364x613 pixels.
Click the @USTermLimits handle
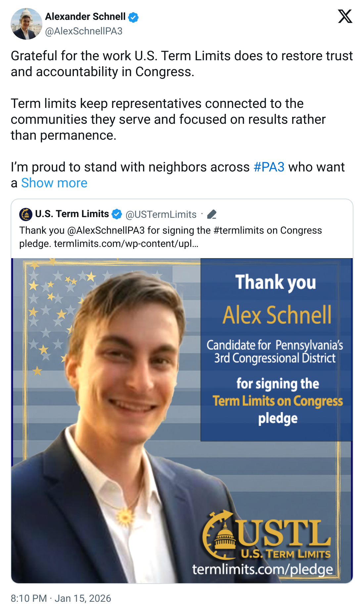[x=160, y=214]
